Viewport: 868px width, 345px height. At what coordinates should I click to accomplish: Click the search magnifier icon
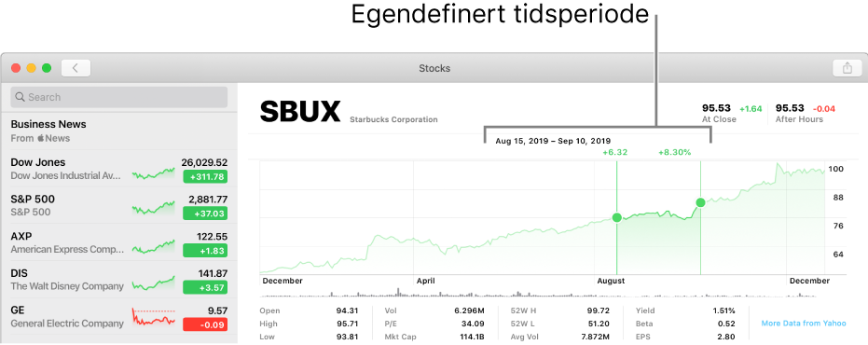click(x=20, y=97)
